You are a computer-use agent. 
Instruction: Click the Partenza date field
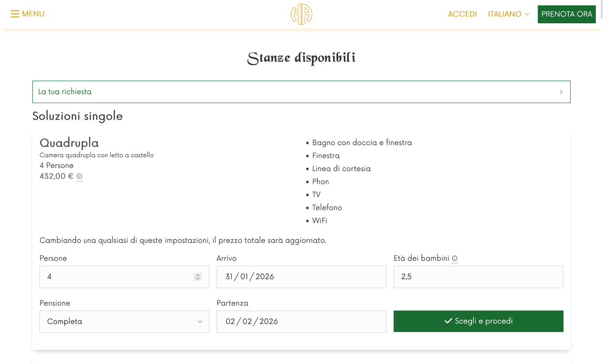point(301,321)
